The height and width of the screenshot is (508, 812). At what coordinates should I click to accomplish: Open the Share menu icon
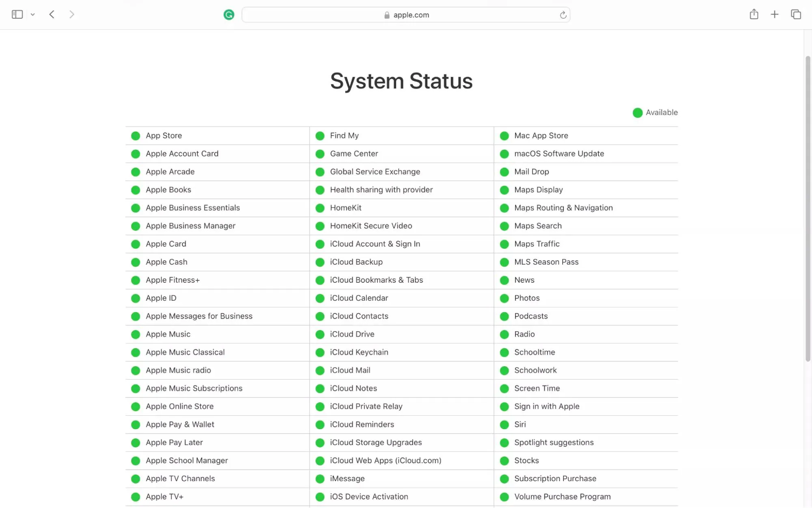click(754, 14)
